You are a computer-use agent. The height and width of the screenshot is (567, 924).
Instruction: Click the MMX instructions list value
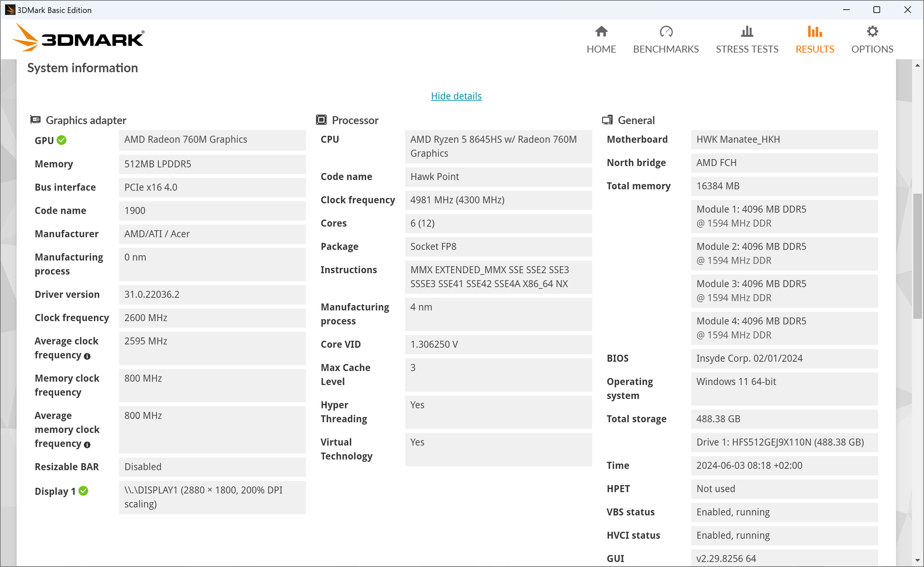coord(498,277)
